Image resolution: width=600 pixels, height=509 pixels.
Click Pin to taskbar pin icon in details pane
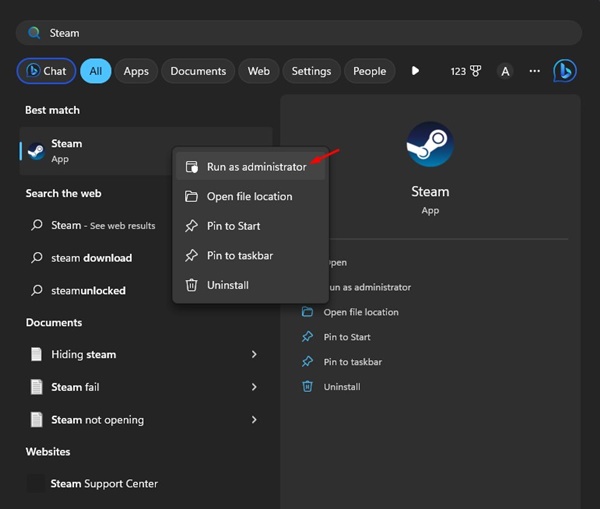[307, 362]
